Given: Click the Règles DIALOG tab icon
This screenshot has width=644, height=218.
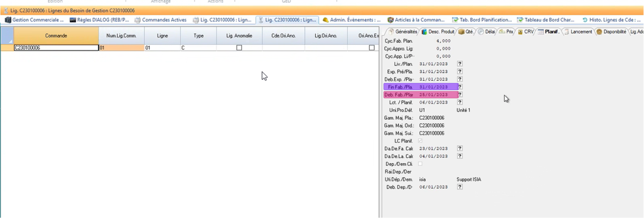Looking at the screenshot, I should [x=73, y=20].
